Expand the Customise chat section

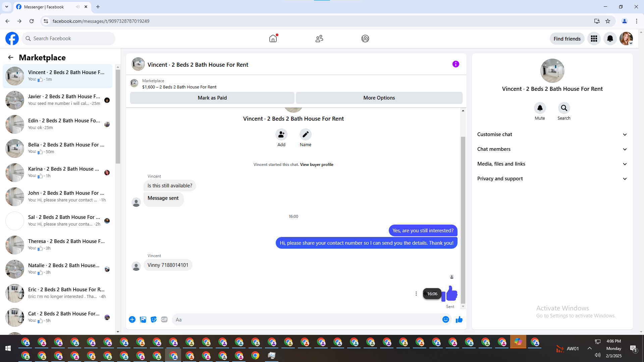click(x=552, y=134)
